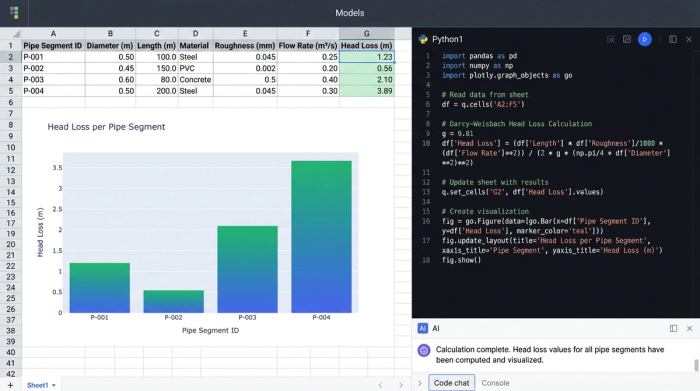The image size is (700, 391).
Task: Click the flow rate cell 0.40
Action: click(x=308, y=79)
